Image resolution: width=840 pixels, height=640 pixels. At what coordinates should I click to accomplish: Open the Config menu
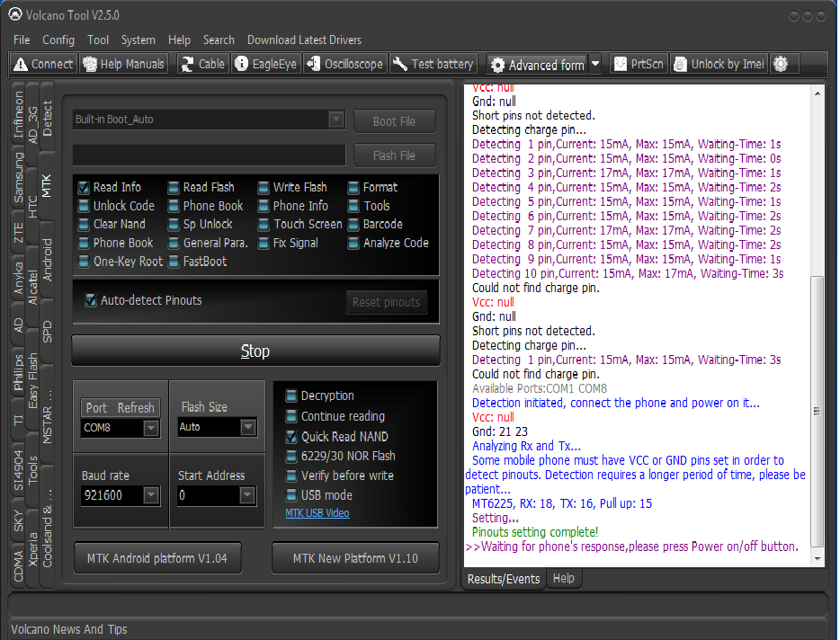(58, 40)
